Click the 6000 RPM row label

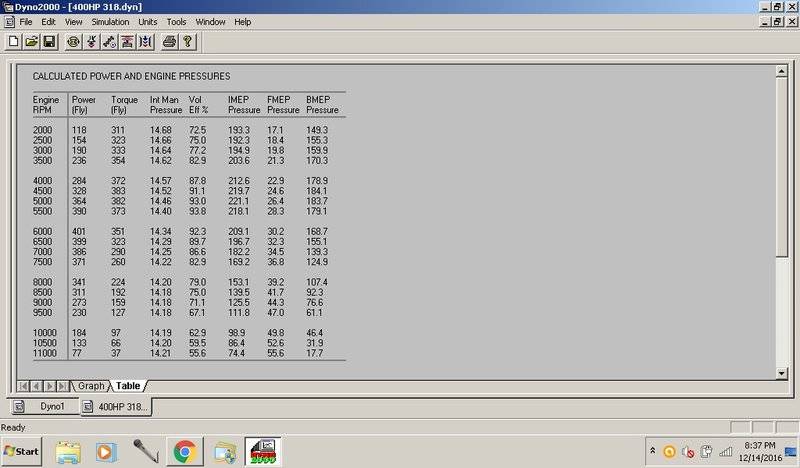42,232
